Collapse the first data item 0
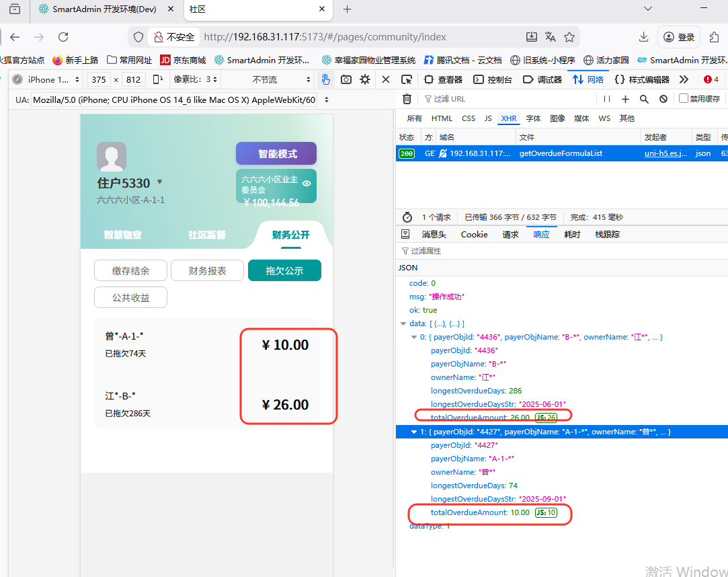This screenshot has width=728, height=577. 414,337
